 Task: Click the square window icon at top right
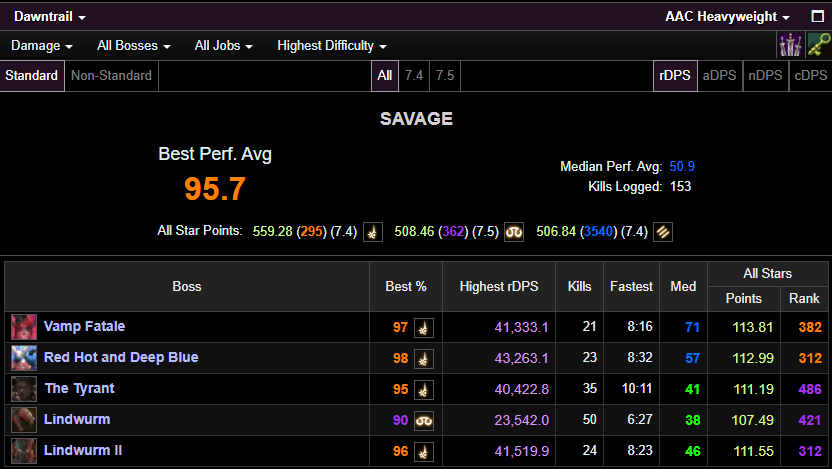tap(818, 16)
